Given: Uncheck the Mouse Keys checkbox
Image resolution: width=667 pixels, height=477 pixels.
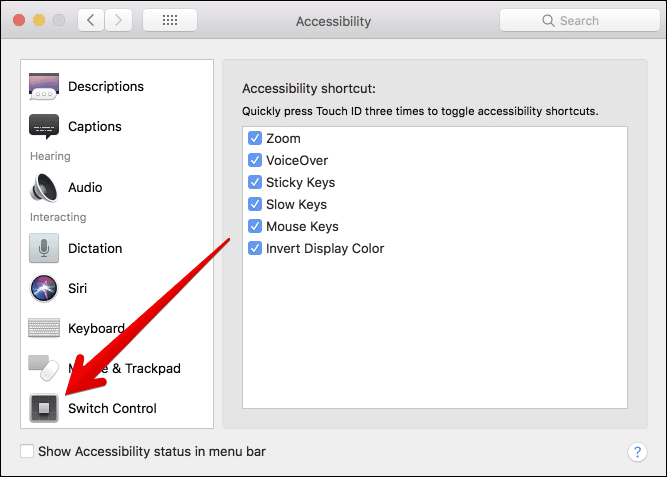Looking at the screenshot, I should (x=255, y=227).
